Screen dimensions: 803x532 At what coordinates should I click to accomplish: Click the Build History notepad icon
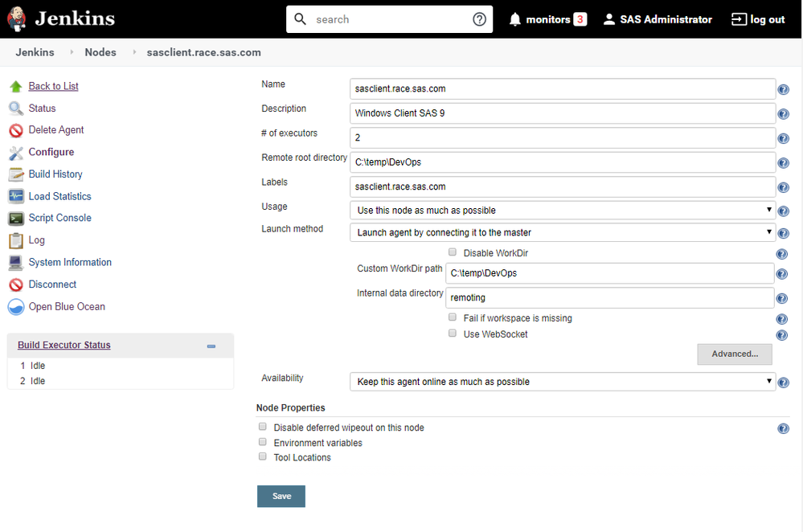15,174
